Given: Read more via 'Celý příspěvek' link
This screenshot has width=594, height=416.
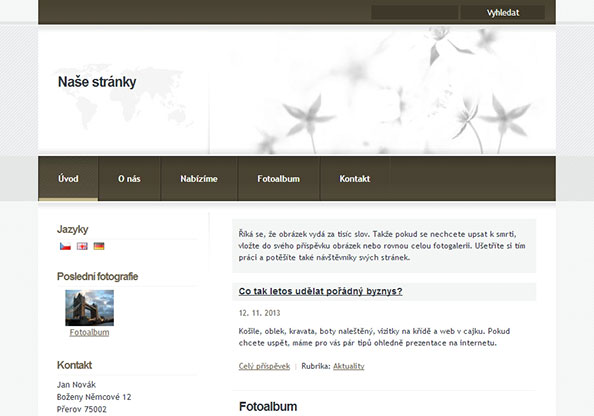Looking at the screenshot, I should click(x=264, y=366).
